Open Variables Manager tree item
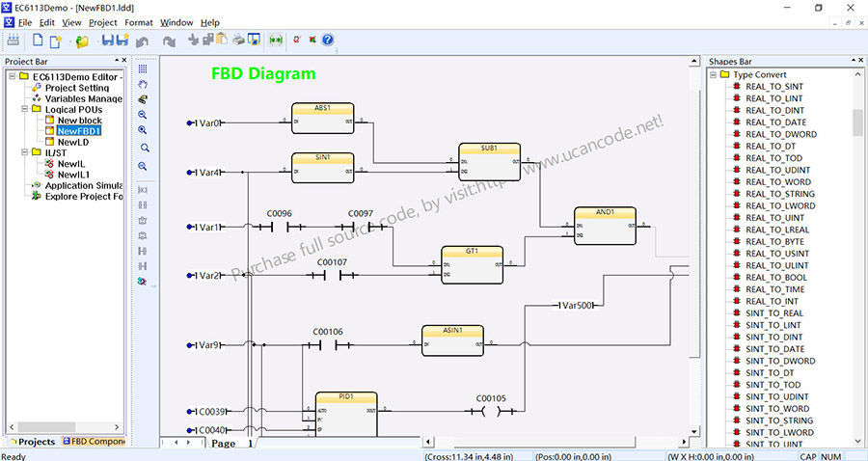The height and width of the screenshot is (461, 868). coord(83,98)
